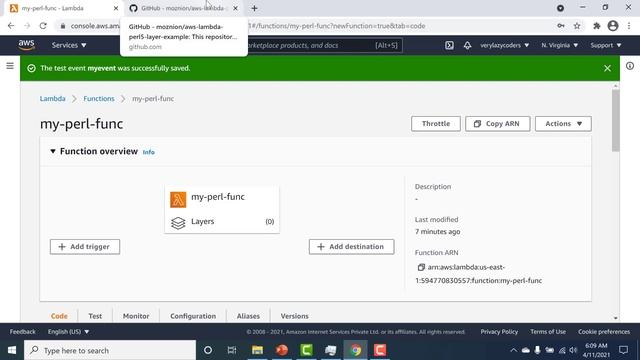Select the my-perl-func Lambda icon
This screenshot has width=640, height=360.
click(178, 200)
